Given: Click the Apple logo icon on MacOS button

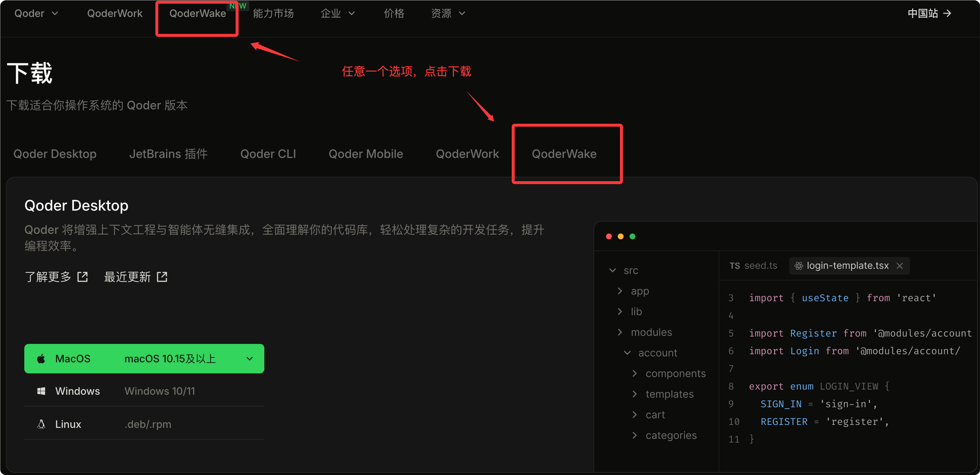Looking at the screenshot, I should tap(41, 359).
